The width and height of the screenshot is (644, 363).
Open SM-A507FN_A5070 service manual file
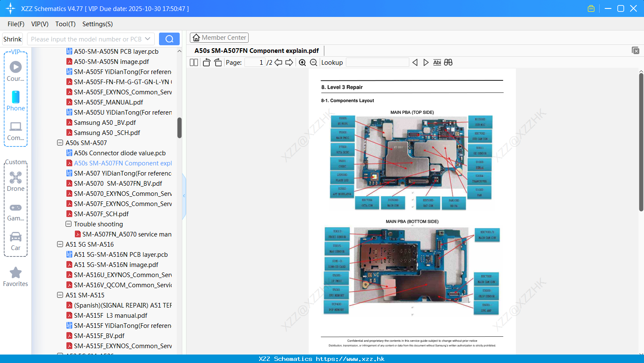(x=127, y=234)
